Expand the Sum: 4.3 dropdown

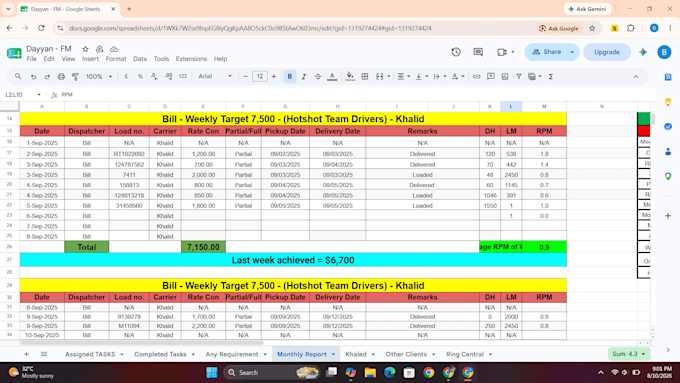(x=643, y=354)
